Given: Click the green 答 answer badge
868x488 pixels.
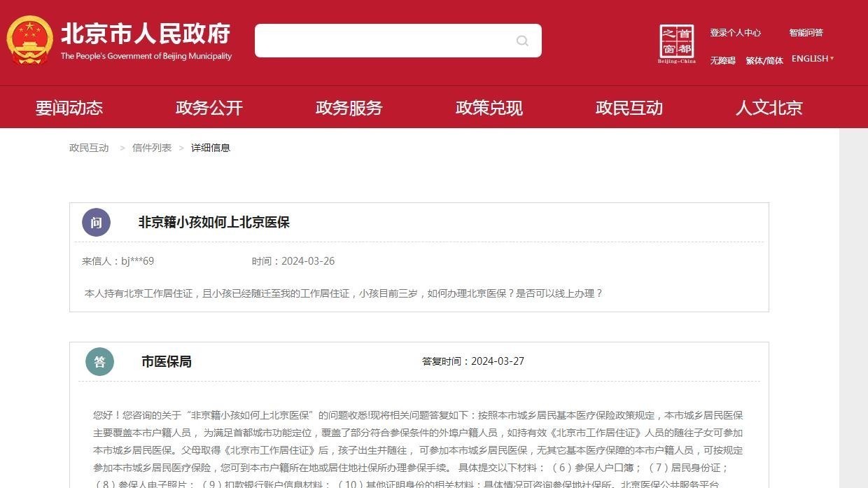Looking at the screenshot, I should (99, 362).
